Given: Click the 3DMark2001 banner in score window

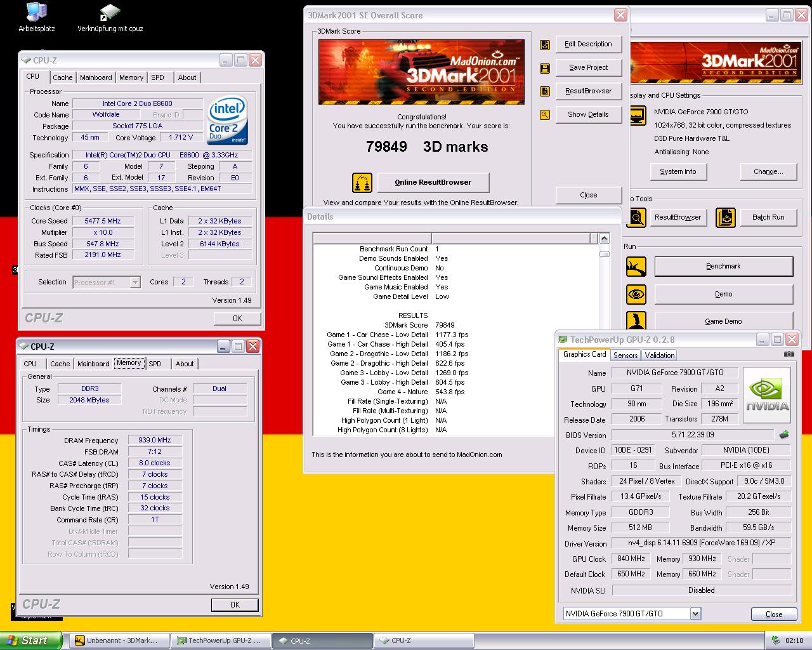Looking at the screenshot, I should [x=421, y=72].
